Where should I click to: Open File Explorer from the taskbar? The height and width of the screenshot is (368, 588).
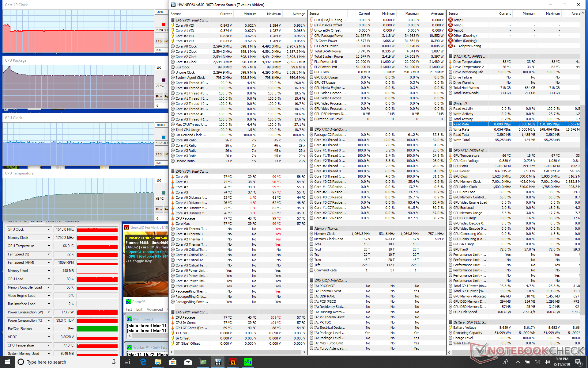[x=158, y=362]
